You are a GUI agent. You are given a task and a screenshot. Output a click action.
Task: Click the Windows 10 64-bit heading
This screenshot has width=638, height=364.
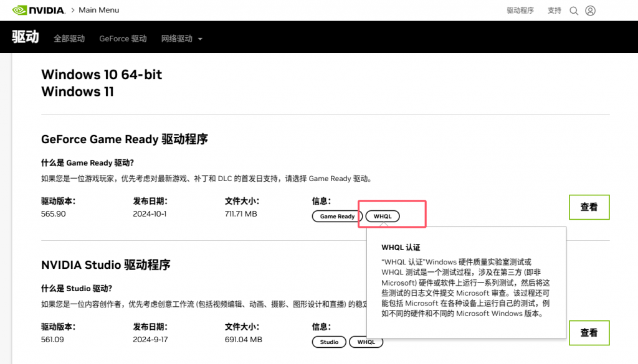pyautogui.click(x=102, y=75)
